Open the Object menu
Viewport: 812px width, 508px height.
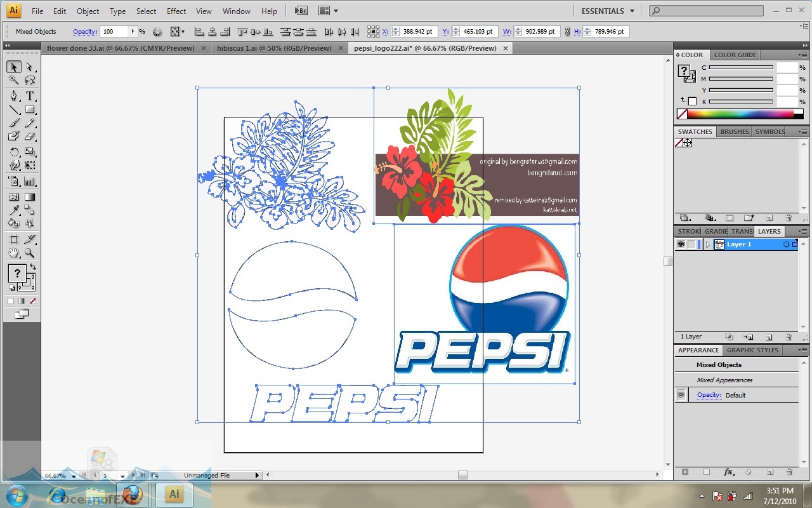88,11
